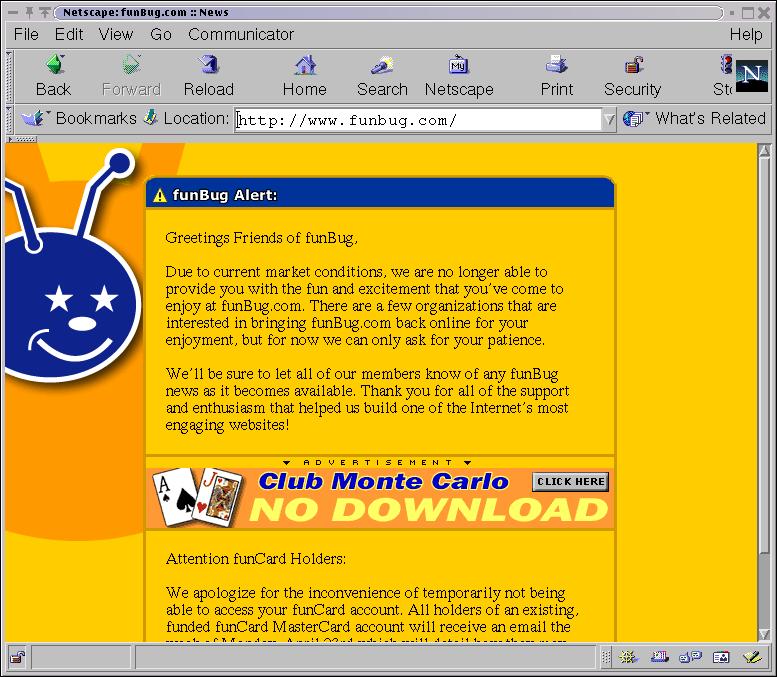Click the scrollbar down arrow
The image size is (777, 677).
click(x=765, y=634)
